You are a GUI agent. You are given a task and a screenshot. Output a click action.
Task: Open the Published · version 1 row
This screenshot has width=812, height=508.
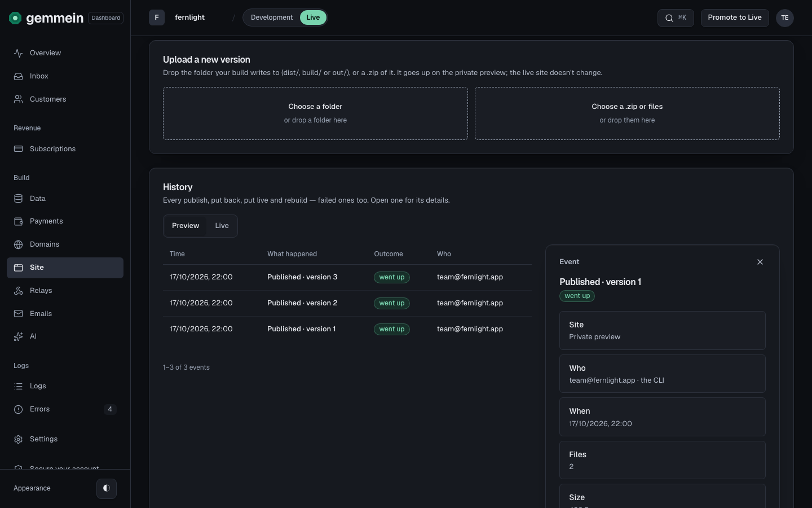coord(347,329)
